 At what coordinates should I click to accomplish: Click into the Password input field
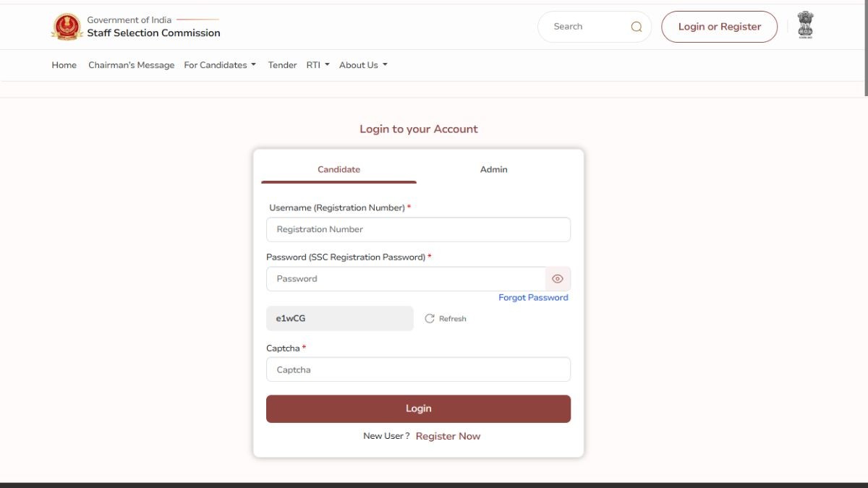[x=405, y=279]
